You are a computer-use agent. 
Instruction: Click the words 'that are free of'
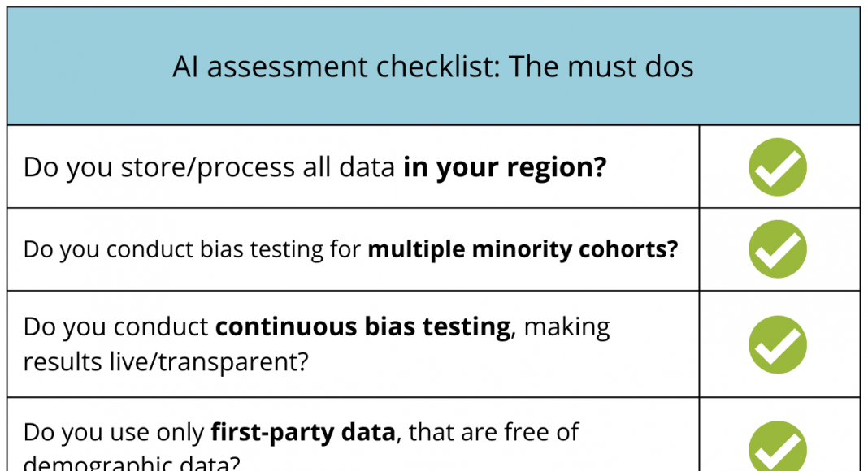494,432
